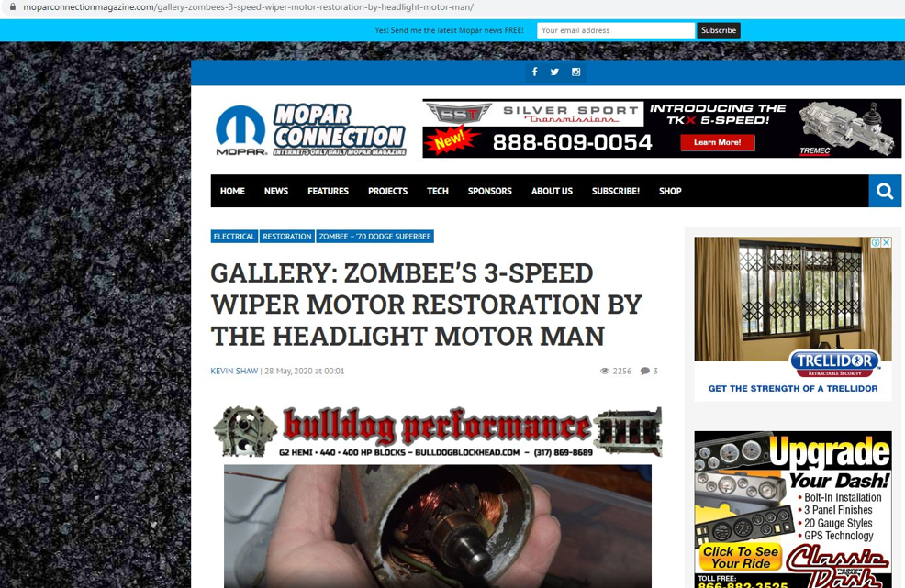The image size is (905, 588).
Task: Close the Trellidor ad with X icon
Action: pos(887,242)
